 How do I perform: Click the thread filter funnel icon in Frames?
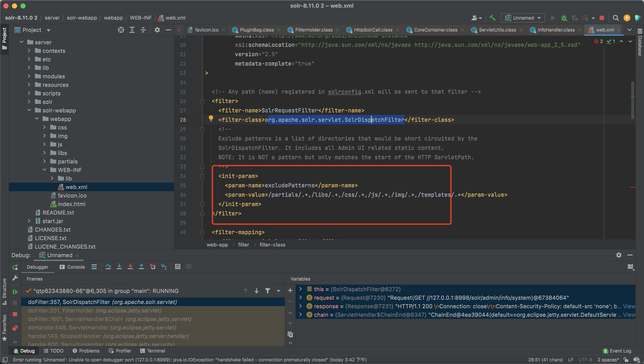[x=268, y=291]
